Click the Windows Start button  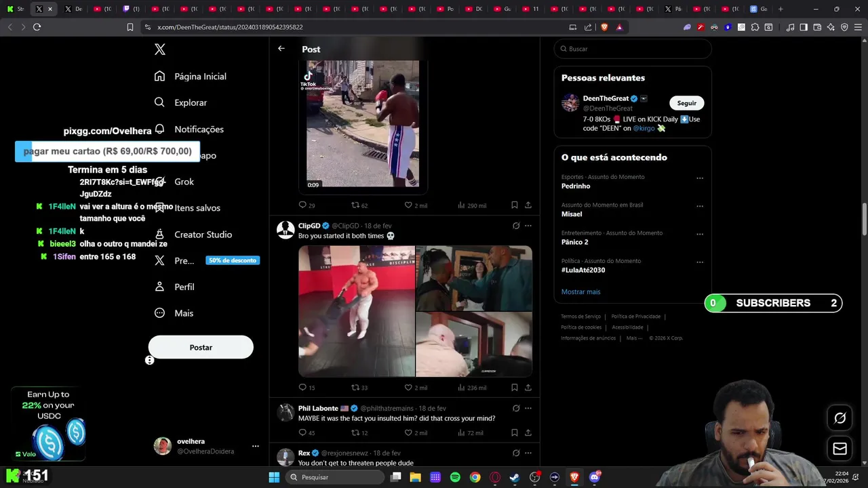tap(274, 477)
